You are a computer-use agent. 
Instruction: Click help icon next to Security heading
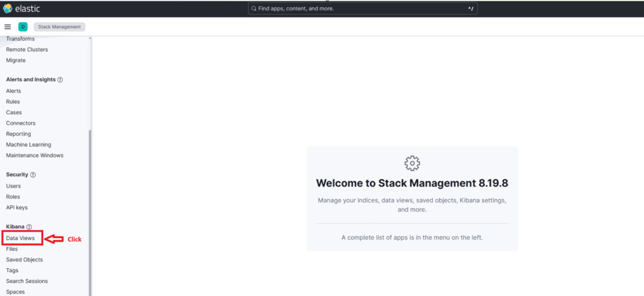pos(33,174)
